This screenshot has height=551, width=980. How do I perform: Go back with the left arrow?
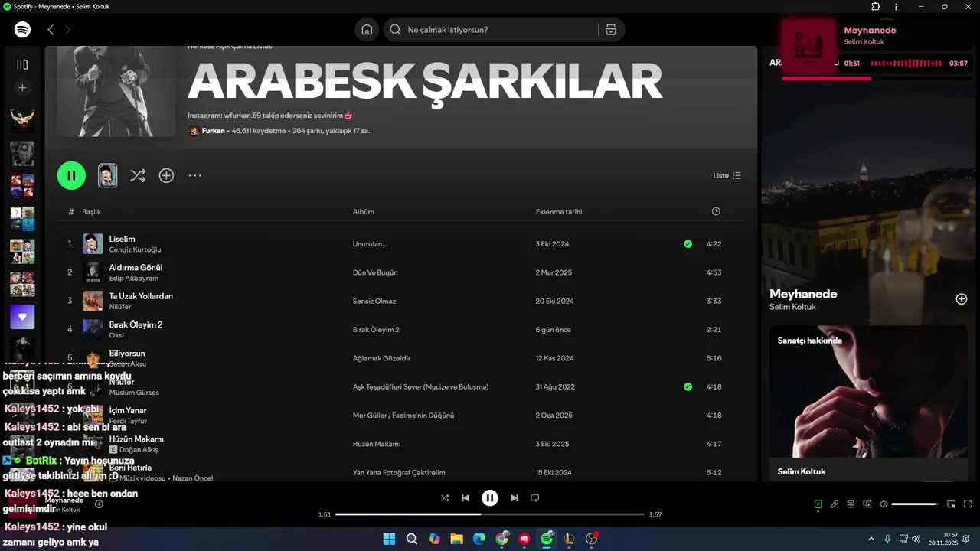tap(51, 30)
